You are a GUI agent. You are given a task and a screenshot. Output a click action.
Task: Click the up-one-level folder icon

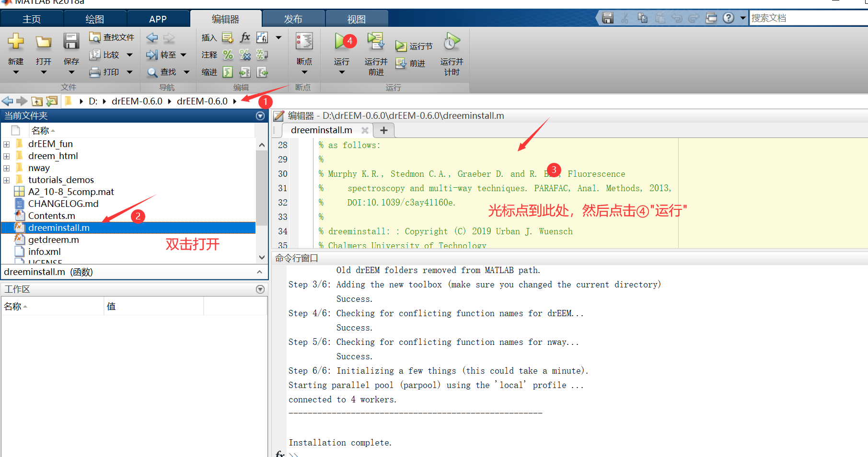click(37, 101)
